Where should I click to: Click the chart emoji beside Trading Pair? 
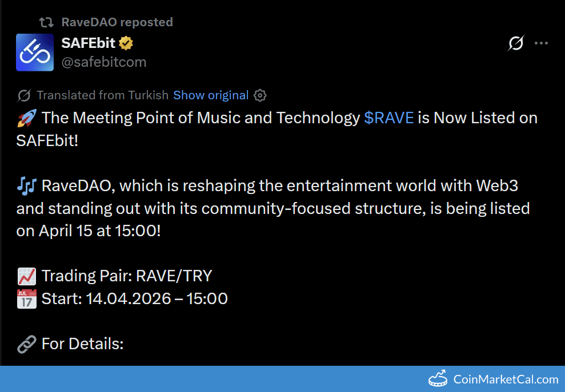(26, 276)
